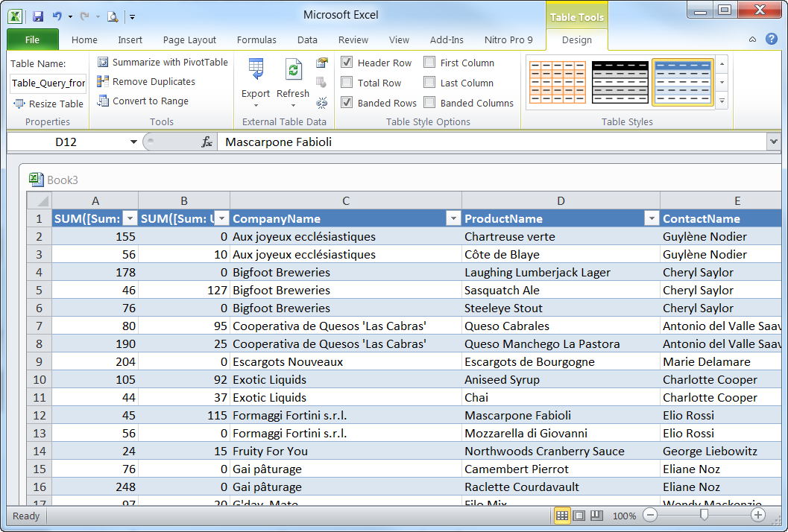The image size is (788, 532).
Task: Enable the Banded Columns checkbox
Action: click(429, 103)
